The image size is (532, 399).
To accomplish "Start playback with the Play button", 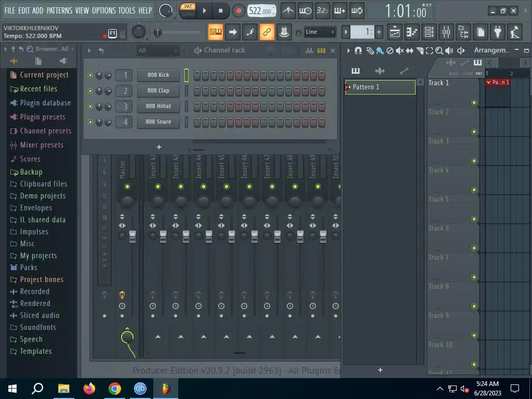I will pos(205,11).
